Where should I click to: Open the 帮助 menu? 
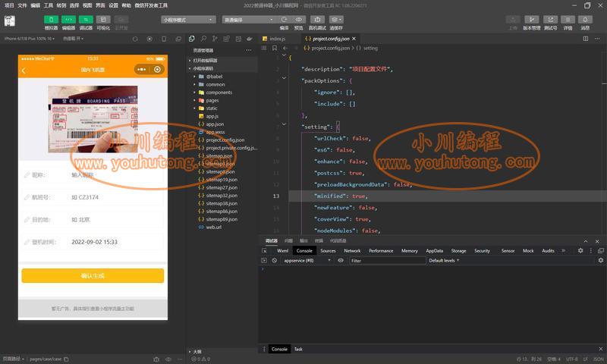pyautogui.click(x=126, y=5)
